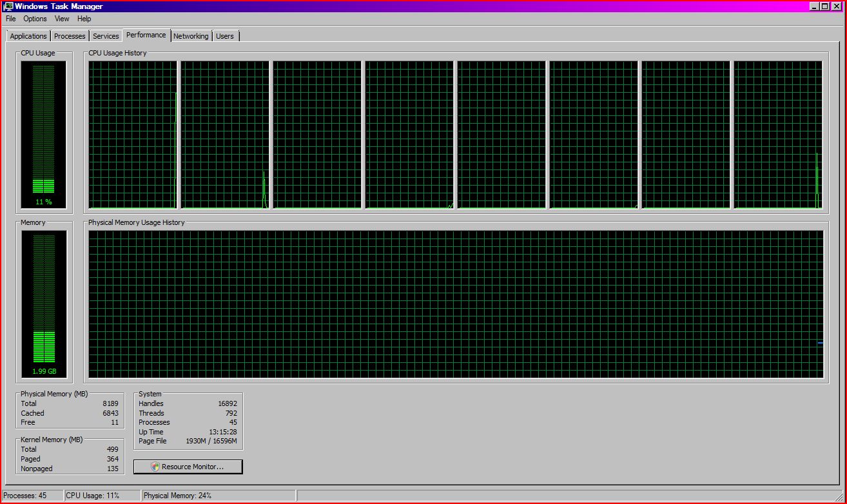
Task: Open the File menu
Action: click(x=11, y=19)
